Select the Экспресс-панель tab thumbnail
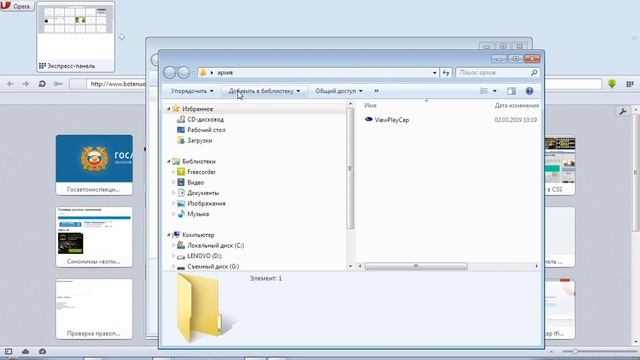This screenshot has height=360, width=640. (x=76, y=37)
